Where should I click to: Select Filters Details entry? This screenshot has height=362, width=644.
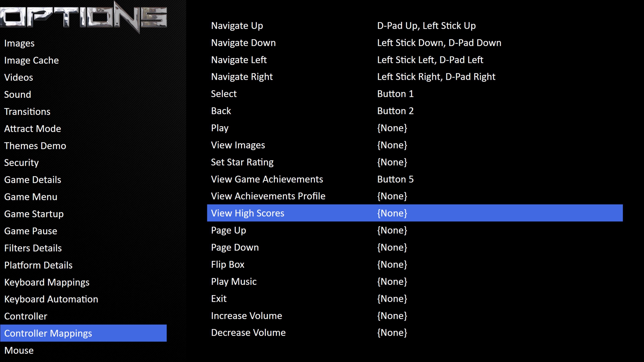(x=84, y=248)
